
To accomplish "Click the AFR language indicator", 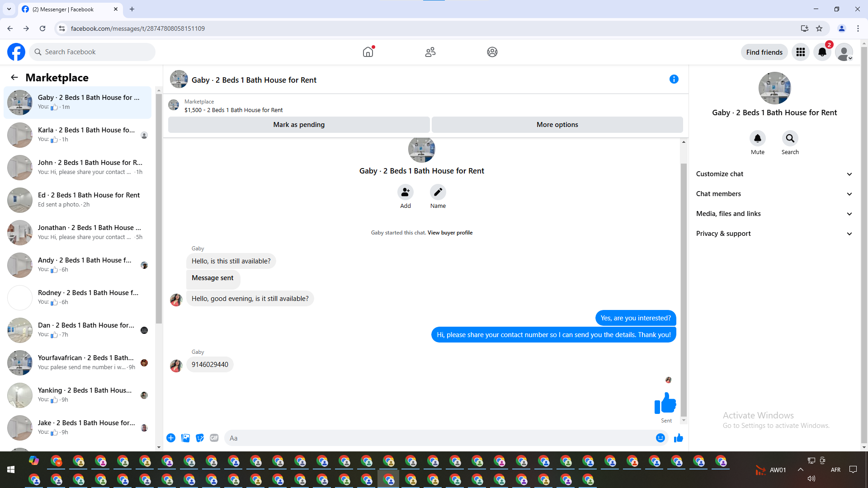I will [x=835, y=470].
